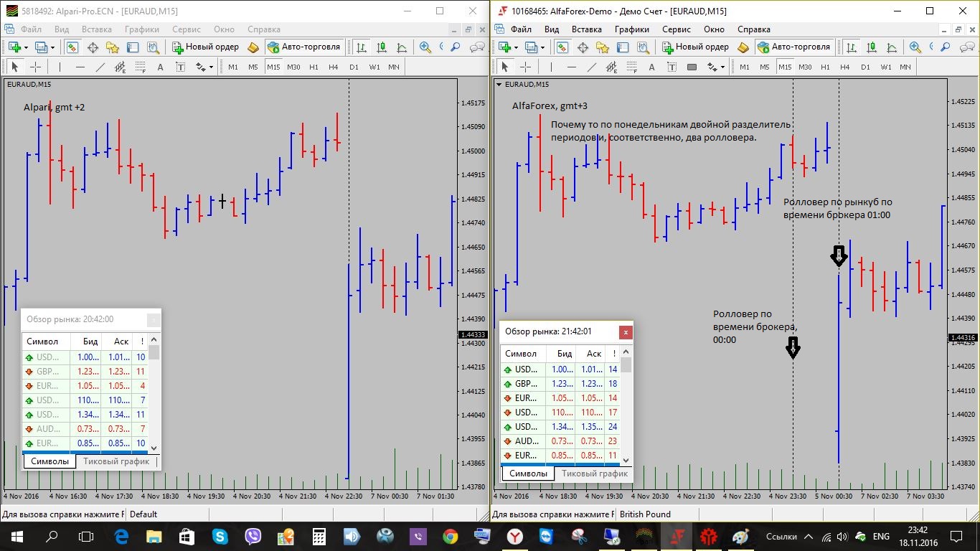Switch to candlestick chart in the Alpari window
This screenshot has width=980, height=551.
tap(381, 47)
